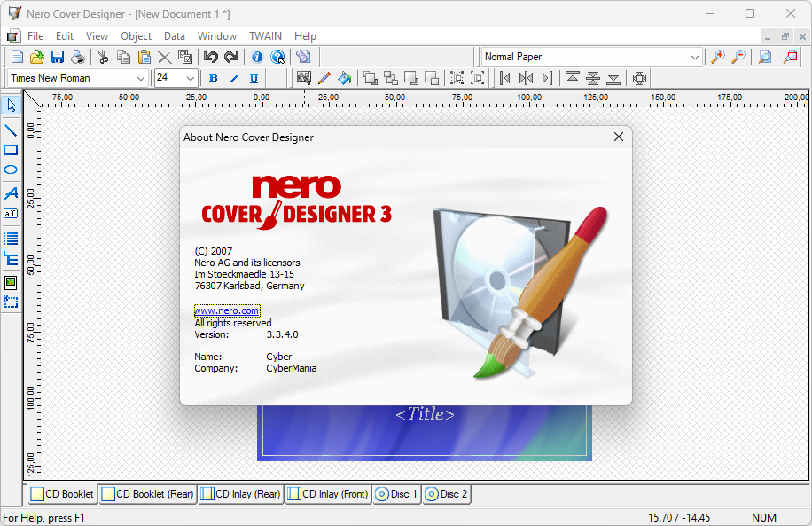Switch to the Disc 2 tab
Screen dimensions: 812x526
[x=447, y=494]
